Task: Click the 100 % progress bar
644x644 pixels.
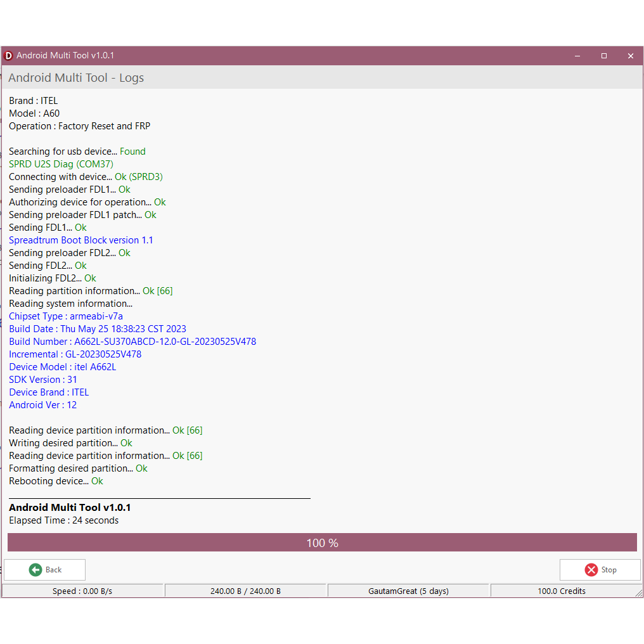Action: coord(322,543)
